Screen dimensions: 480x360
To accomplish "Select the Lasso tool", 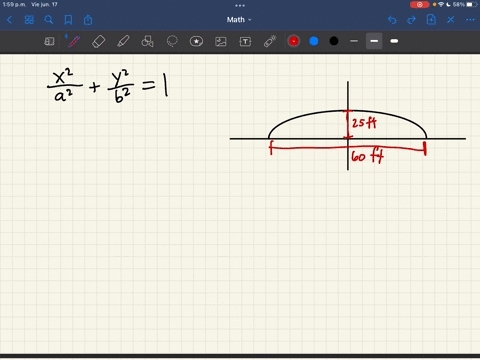I will point(172,41).
